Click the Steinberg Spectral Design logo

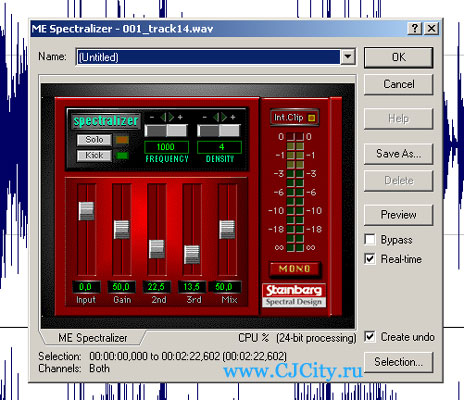coord(294,295)
